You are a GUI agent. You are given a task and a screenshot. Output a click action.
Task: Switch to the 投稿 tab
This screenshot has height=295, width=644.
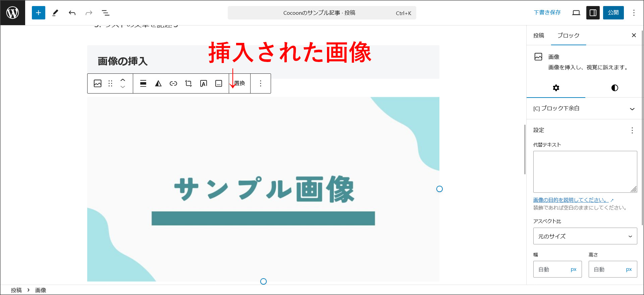(x=539, y=36)
